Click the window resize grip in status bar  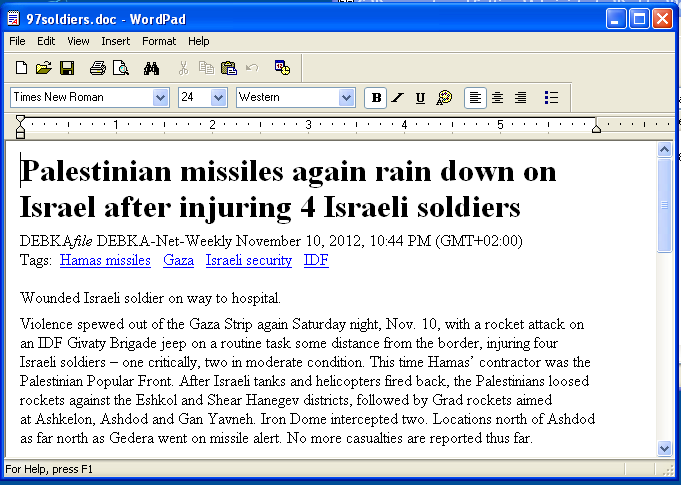pos(668,470)
